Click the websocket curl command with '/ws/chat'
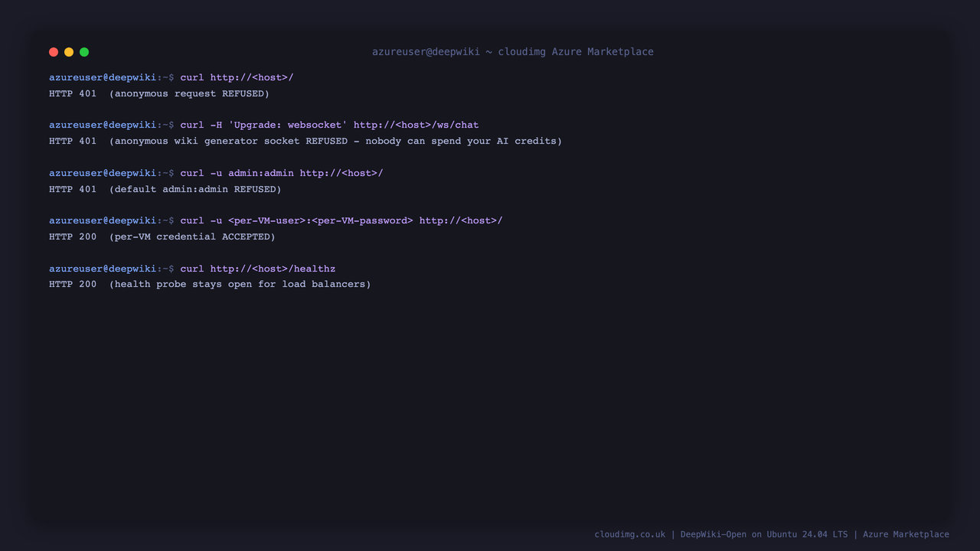 coord(329,125)
